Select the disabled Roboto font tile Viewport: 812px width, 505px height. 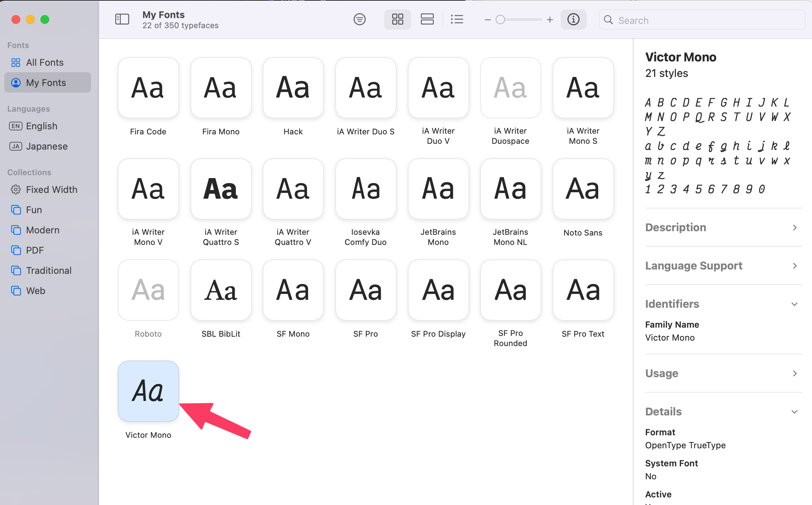[x=148, y=290]
